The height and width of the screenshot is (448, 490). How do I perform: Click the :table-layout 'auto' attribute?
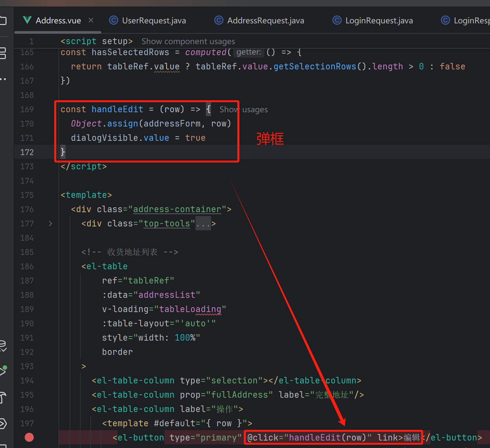click(x=159, y=323)
